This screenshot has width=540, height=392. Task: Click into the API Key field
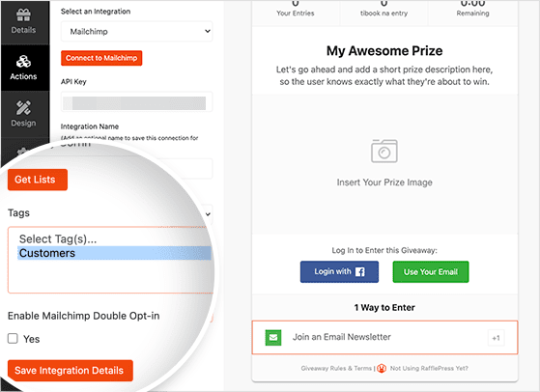click(x=137, y=102)
